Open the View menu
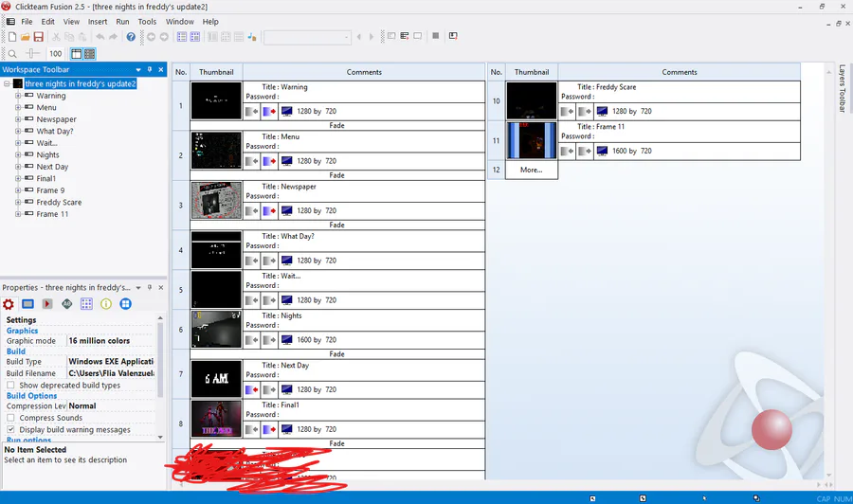The height and width of the screenshot is (504, 853). click(x=71, y=22)
